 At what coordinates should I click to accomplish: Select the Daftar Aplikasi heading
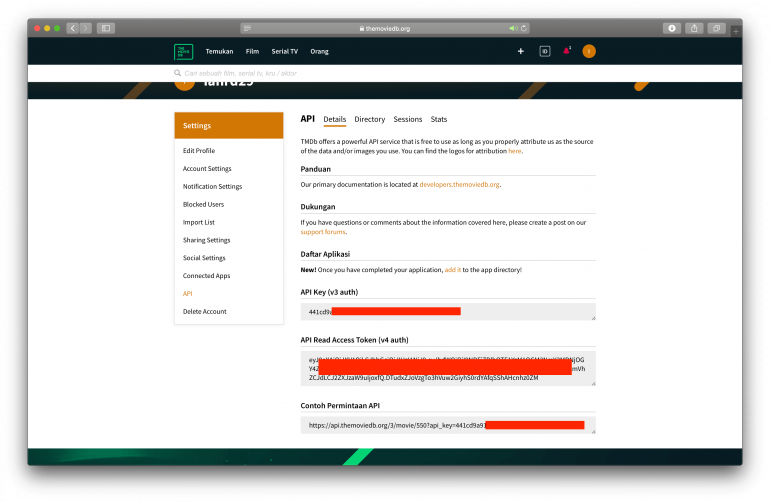[x=325, y=254]
